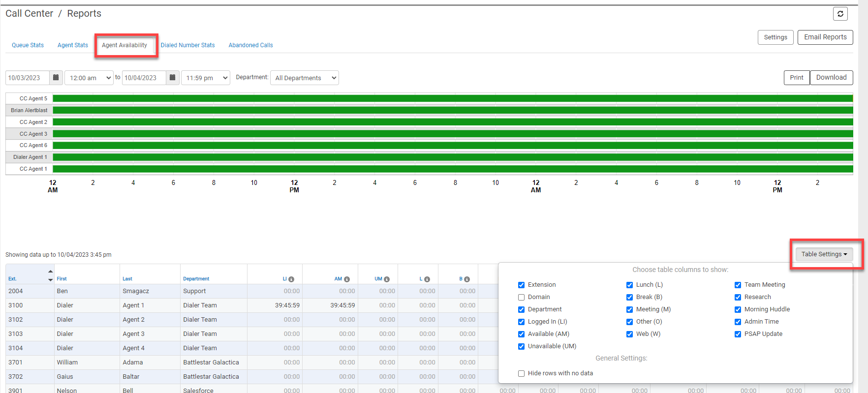Screen dimensions: 868x393
Task: Open the 11:59 pm end time dropdown
Action: (206, 78)
